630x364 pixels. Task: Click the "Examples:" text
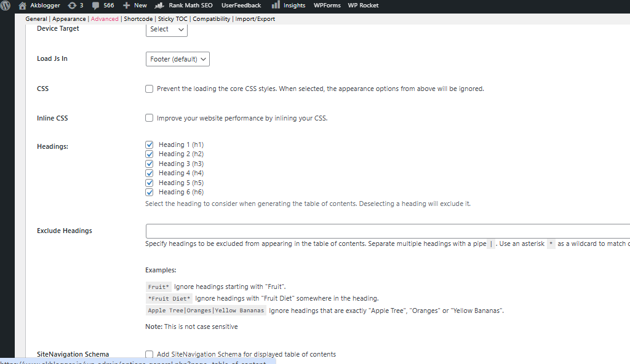click(x=161, y=270)
